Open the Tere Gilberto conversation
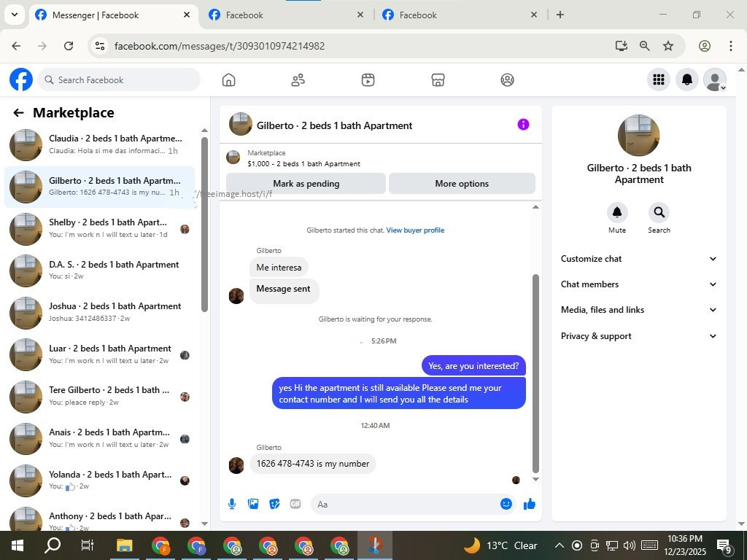Image resolution: width=747 pixels, height=560 pixels. tap(99, 396)
